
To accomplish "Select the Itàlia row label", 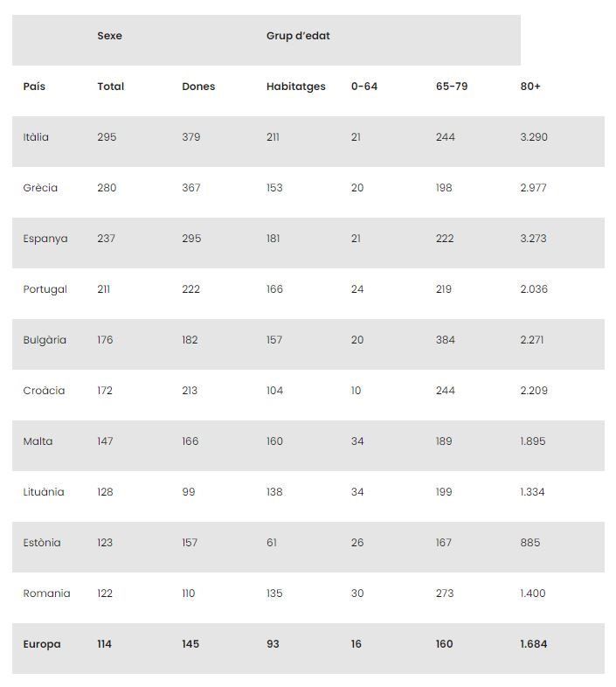I will (x=36, y=137).
